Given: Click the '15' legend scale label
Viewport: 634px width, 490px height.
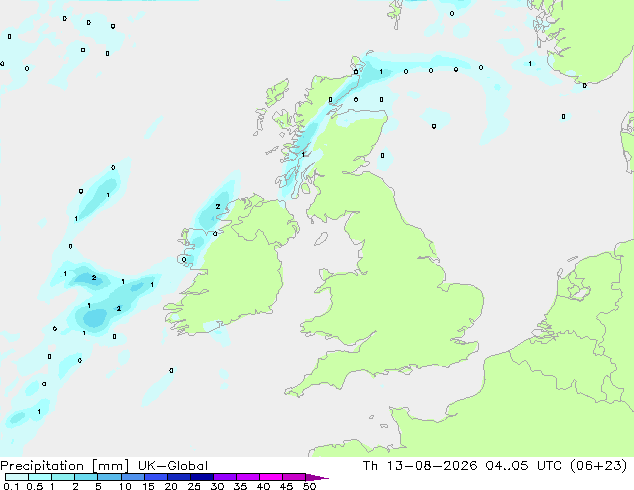Looking at the screenshot, I should [148, 486].
